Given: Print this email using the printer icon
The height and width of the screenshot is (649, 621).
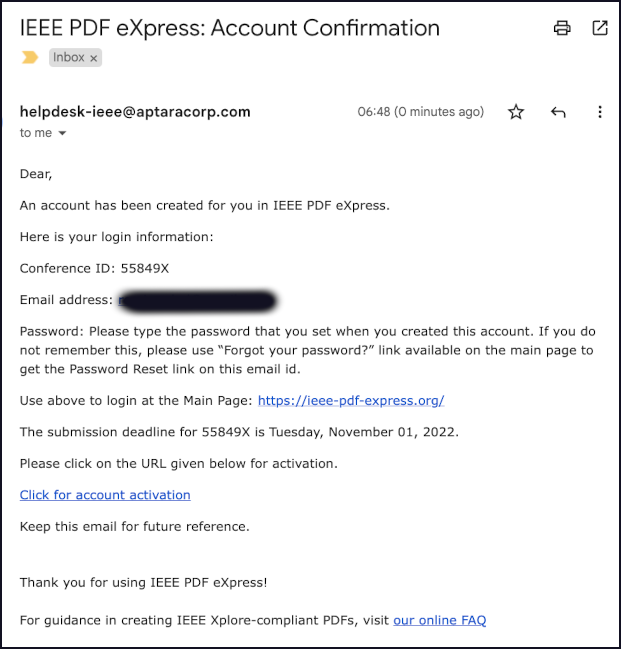Looking at the screenshot, I should (x=562, y=28).
